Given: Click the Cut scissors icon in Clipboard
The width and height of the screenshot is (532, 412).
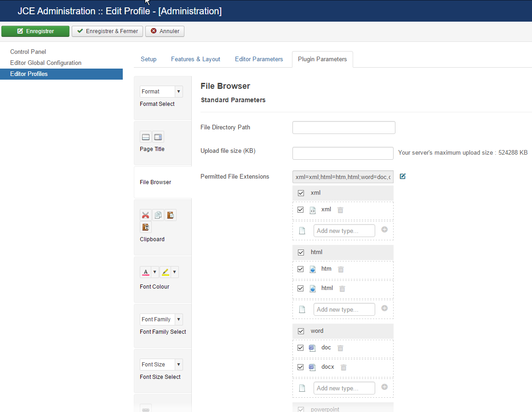Looking at the screenshot, I should click(x=146, y=215).
